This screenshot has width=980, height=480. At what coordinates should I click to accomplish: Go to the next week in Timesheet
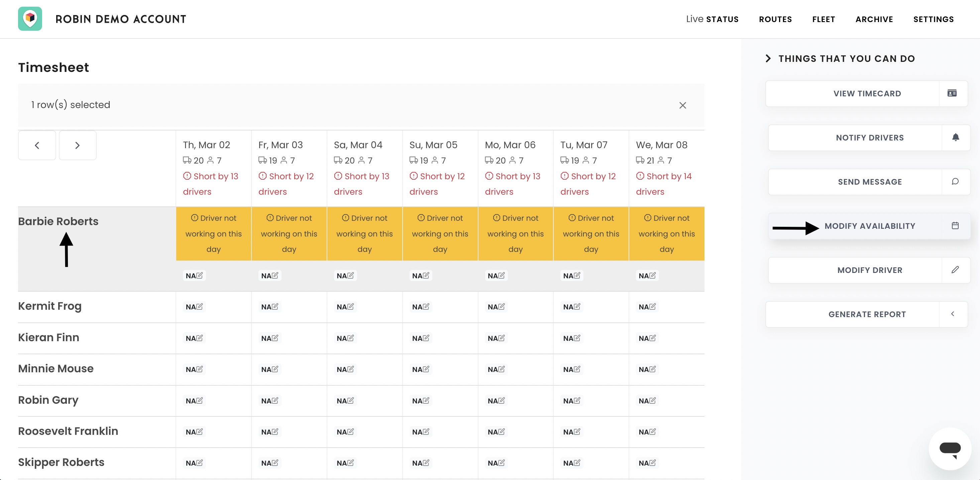78,146
